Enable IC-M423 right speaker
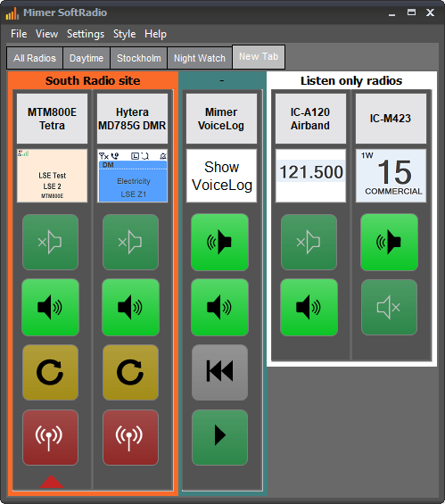 pos(389,307)
